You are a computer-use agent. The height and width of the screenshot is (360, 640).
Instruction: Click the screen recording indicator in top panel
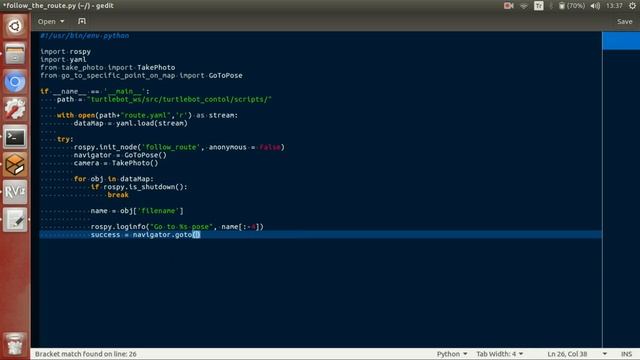click(508, 6)
